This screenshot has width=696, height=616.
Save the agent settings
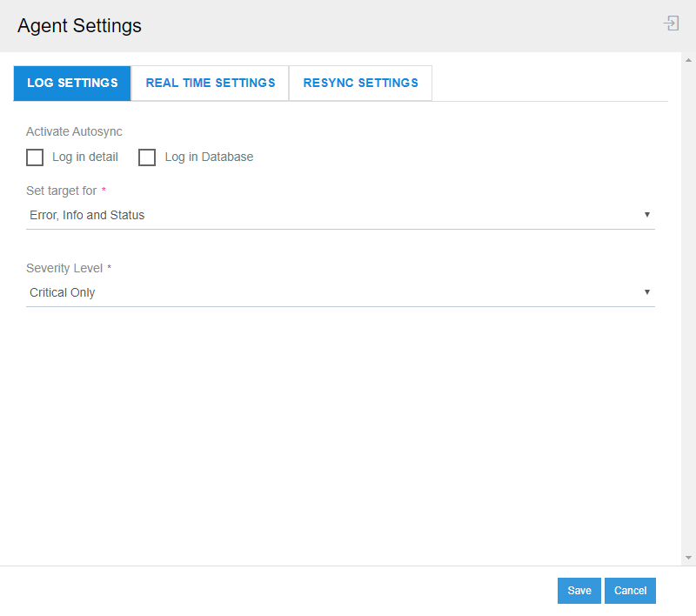pos(579,591)
